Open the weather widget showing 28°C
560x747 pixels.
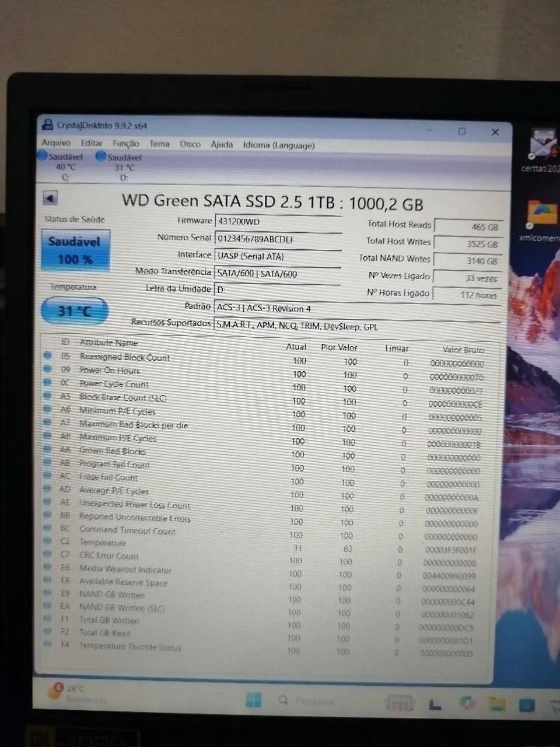tap(76, 693)
